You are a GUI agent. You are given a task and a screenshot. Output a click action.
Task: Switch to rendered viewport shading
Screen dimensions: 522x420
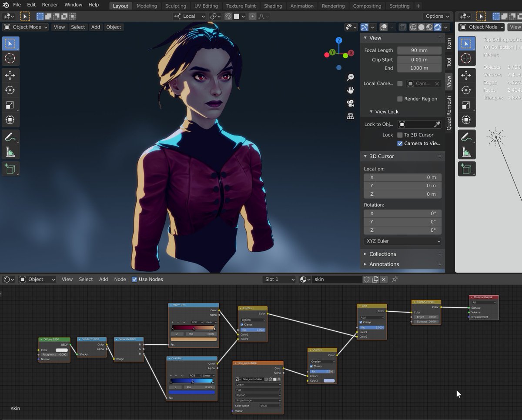click(438, 27)
